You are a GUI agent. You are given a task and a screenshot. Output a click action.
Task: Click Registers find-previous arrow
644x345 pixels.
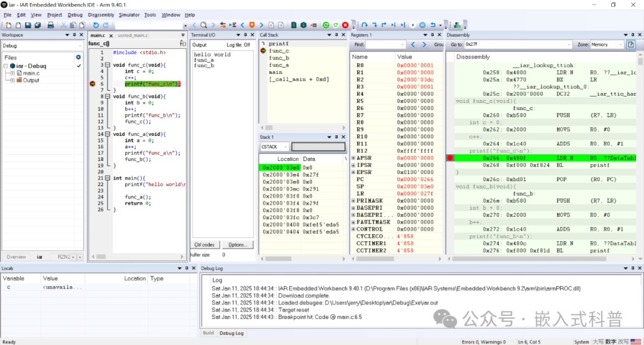coord(413,44)
